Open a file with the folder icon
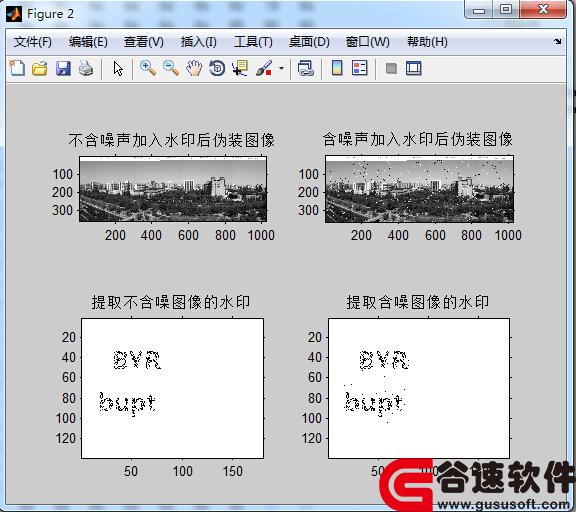Screen dimensions: 576x512 tap(40, 68)
